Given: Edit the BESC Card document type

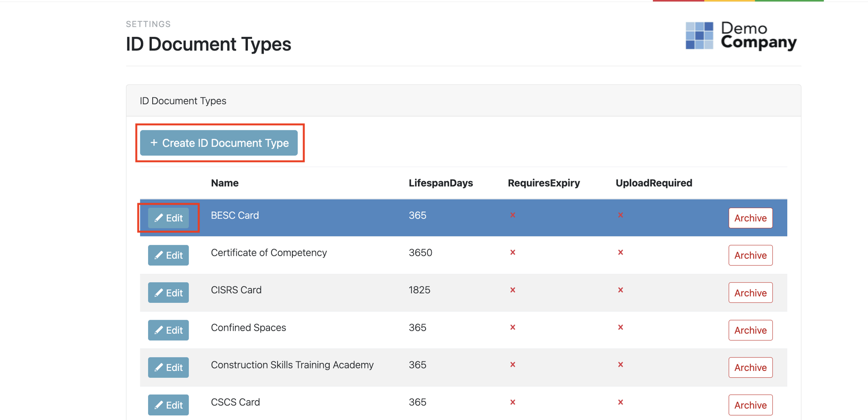Looking at the screenshot, I should pos(168,218).
